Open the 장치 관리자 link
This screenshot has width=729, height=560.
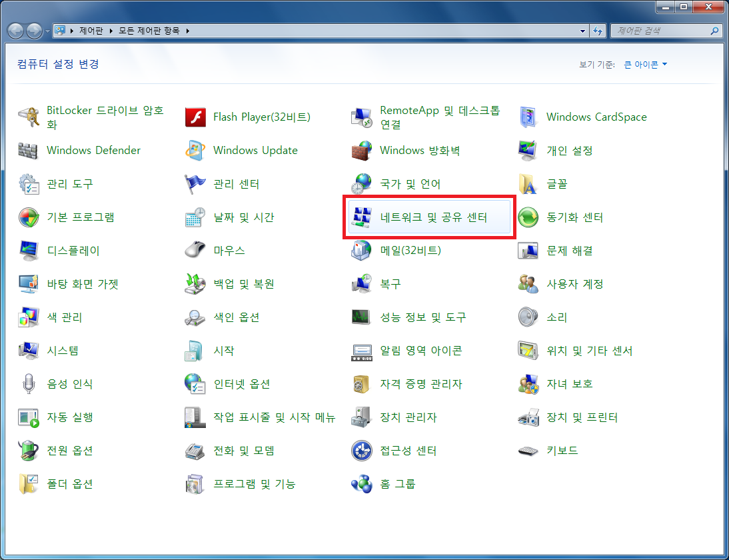(408, 418)
